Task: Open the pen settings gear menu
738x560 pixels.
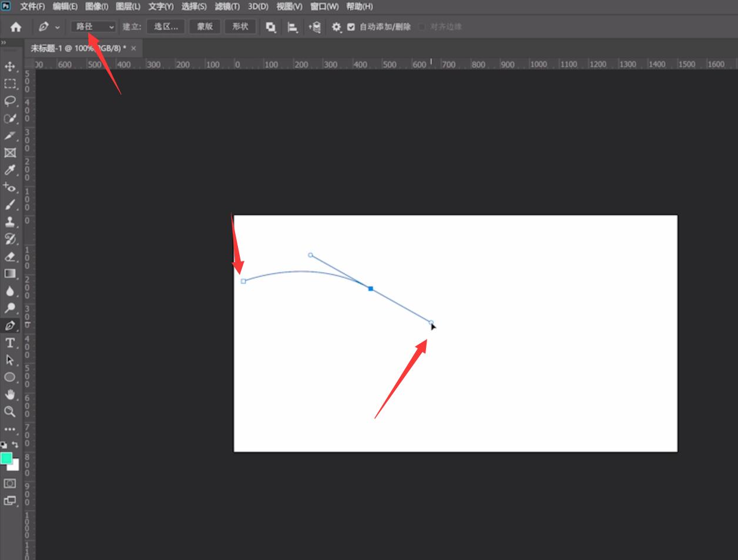Action: point(337,26)
